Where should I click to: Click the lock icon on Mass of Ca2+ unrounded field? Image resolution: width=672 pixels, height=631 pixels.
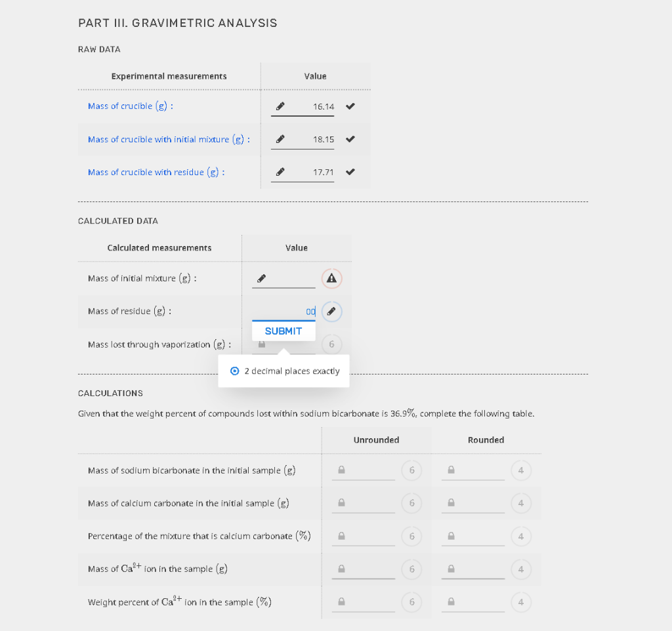[342, 569]
